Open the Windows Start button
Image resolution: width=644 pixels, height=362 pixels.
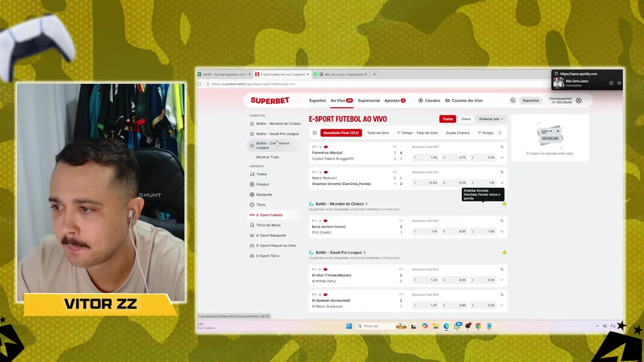pos(349,326)
